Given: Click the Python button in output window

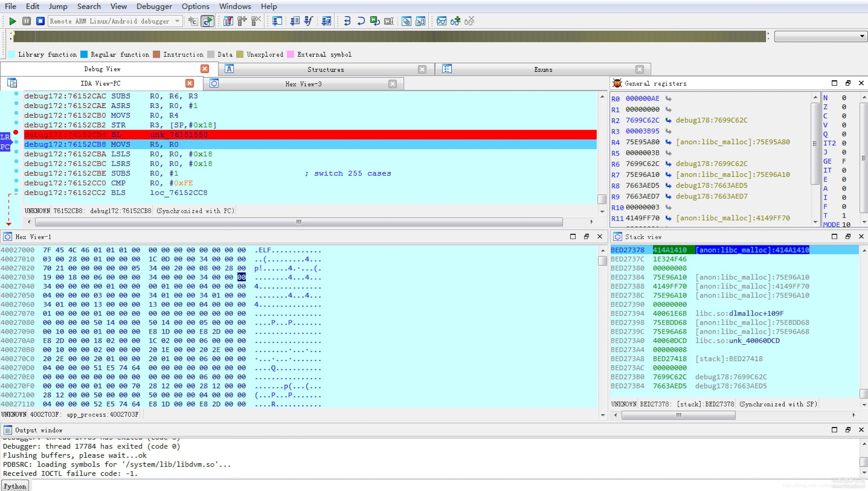Looking at the screenshot, I should tap(15, 486).
